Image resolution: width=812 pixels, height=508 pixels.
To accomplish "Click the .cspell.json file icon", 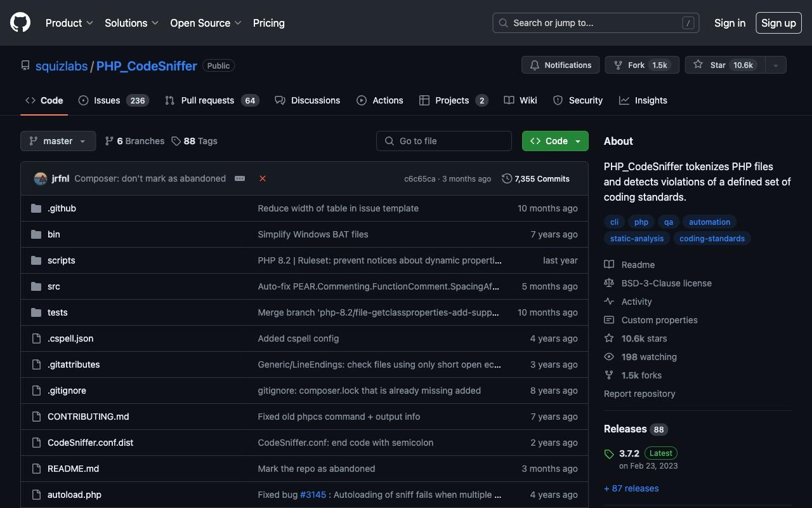I will point(36,338).
